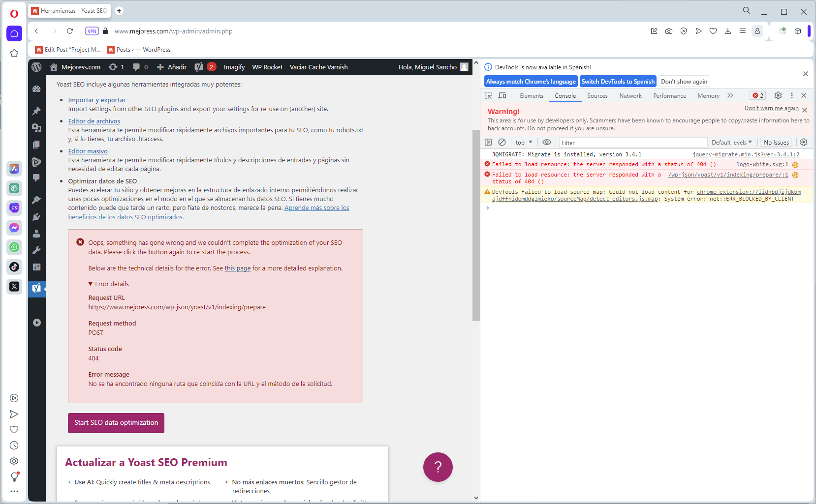Select the Console tab in DevTools
This screenshot has width=816, height=504.
click(565, 95)
